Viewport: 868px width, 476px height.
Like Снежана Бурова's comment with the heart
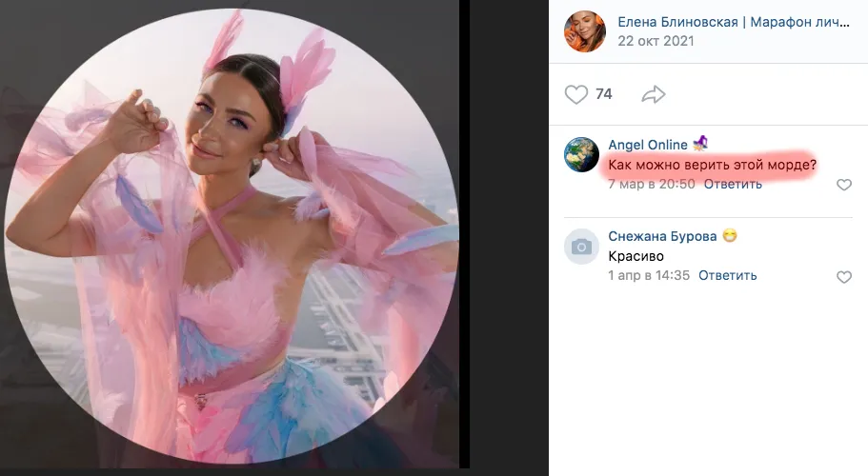[x=843, y=277]
